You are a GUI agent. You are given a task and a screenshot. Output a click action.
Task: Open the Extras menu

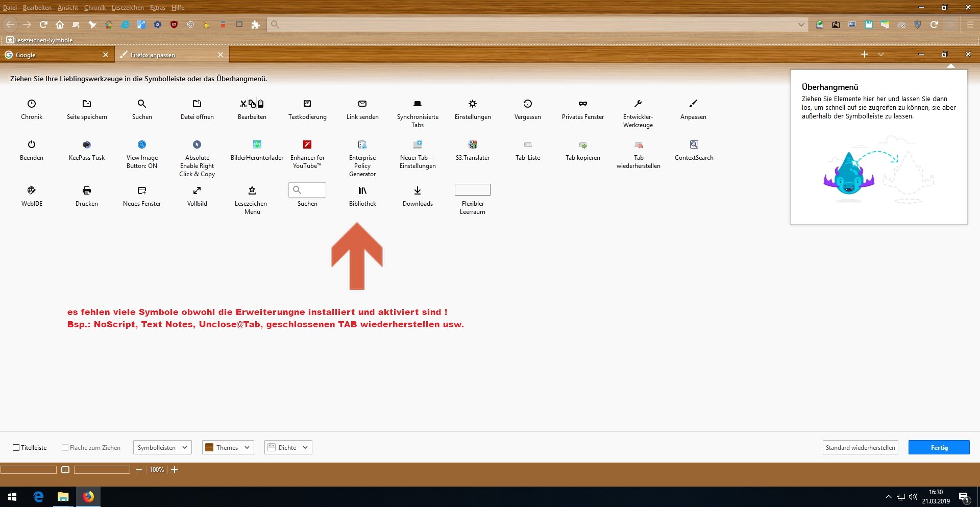point(158,8)
